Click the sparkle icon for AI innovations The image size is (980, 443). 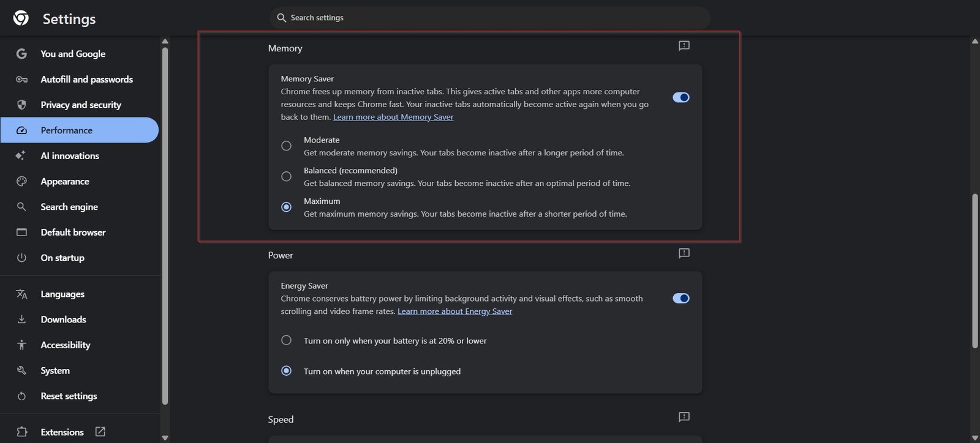tap(21, 155)
